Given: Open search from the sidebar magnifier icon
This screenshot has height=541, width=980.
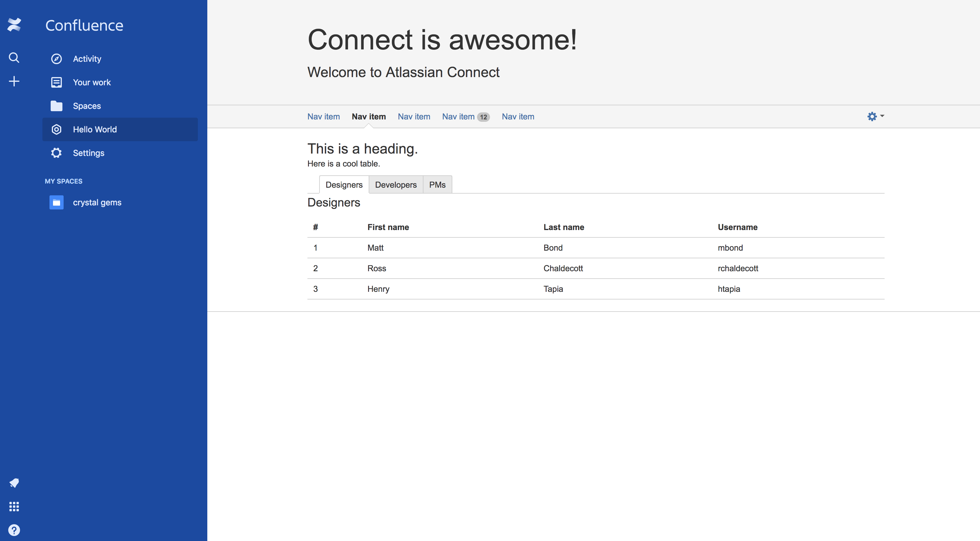Looking at the screenshot, I should [14, 58].
